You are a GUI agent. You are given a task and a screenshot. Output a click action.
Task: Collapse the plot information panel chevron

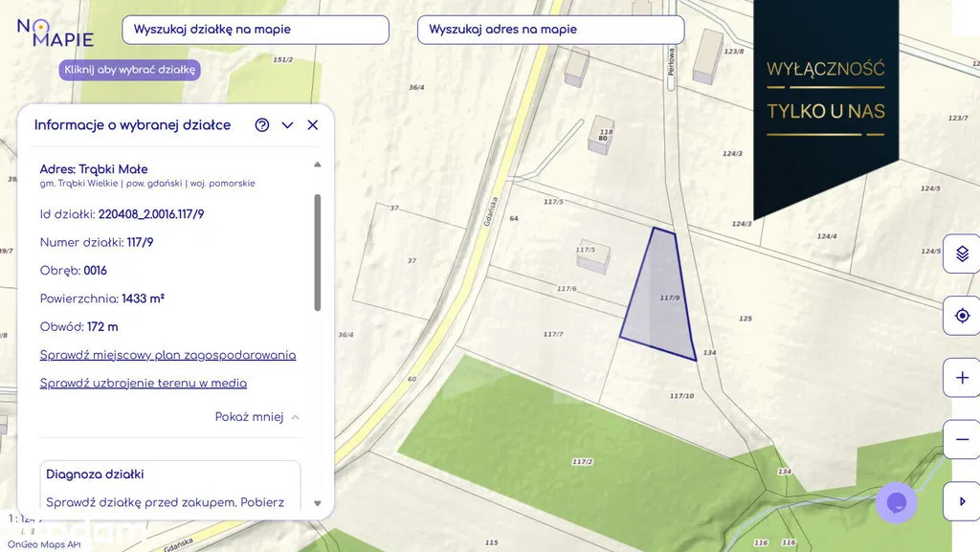(287, 125)
